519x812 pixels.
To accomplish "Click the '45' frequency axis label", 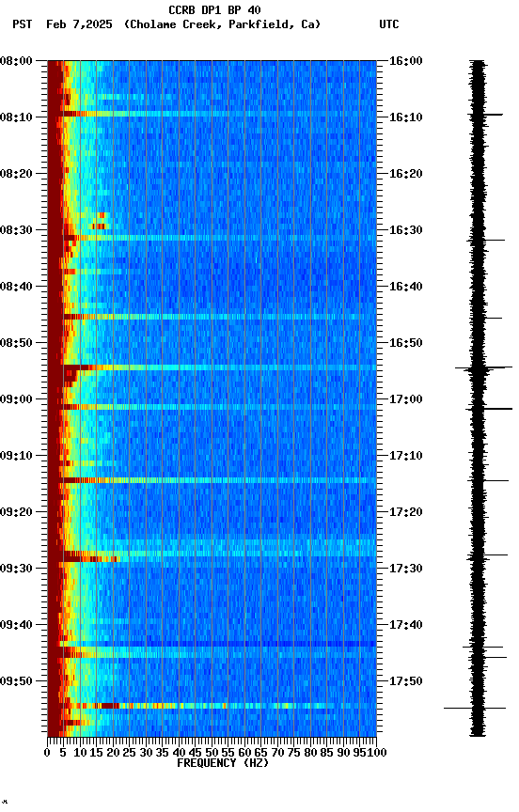I will tap(196, 754).
